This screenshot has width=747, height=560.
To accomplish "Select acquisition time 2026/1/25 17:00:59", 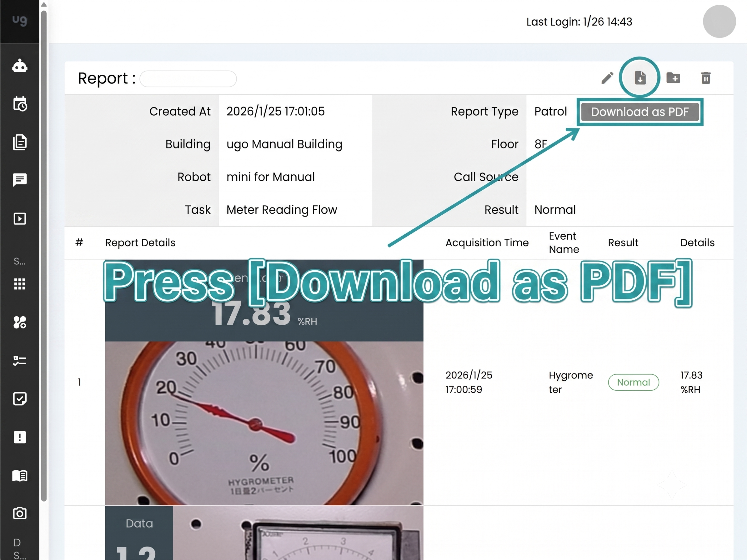I will click(469, 382).
